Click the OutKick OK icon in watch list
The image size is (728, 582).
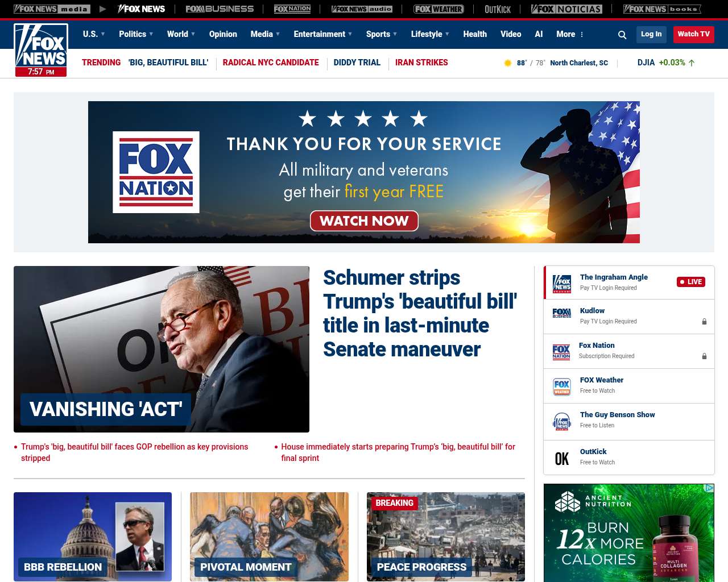point(562,459)
